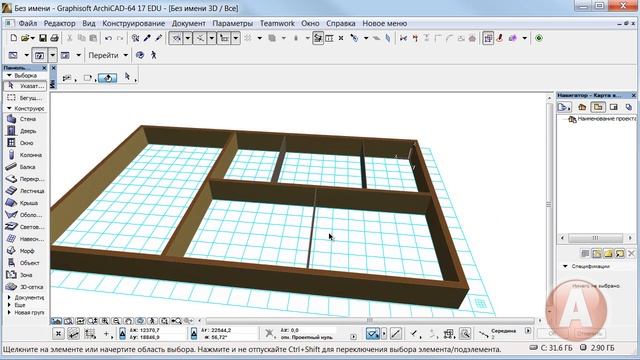Image resolution: width=640 pixels, height=360 pixels.
Task: Click the walking figure (3D explore) icon
Action: pos(153,55)
